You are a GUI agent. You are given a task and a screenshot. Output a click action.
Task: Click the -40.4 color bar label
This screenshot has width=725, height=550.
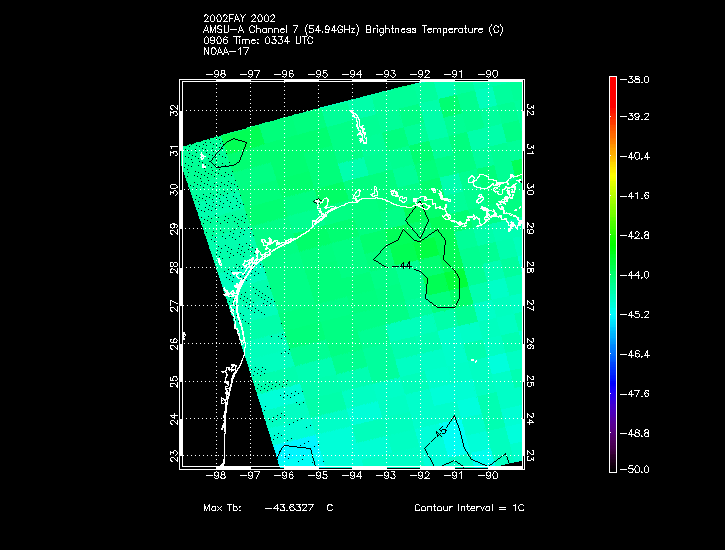[x=634, y=156]
